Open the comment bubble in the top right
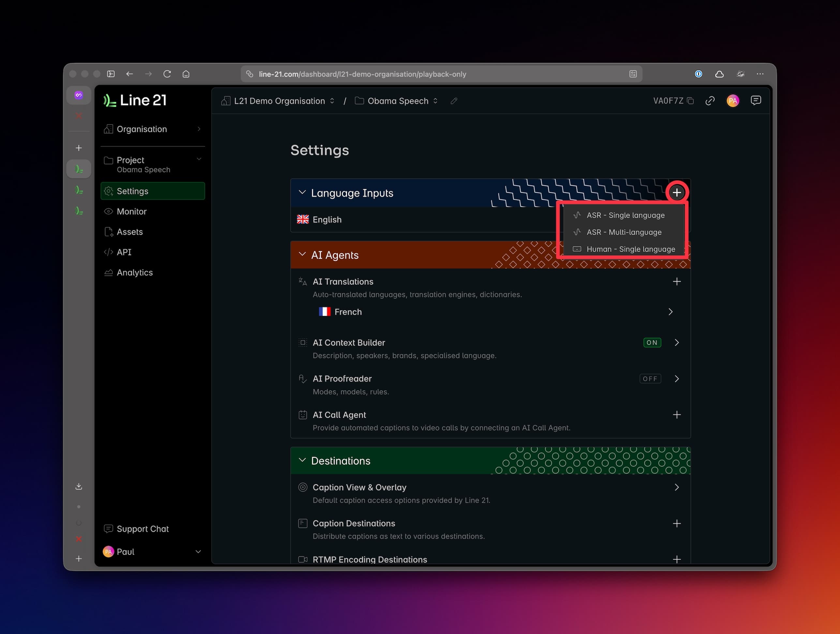Screen dimensions: 840x634 [756, 100]
